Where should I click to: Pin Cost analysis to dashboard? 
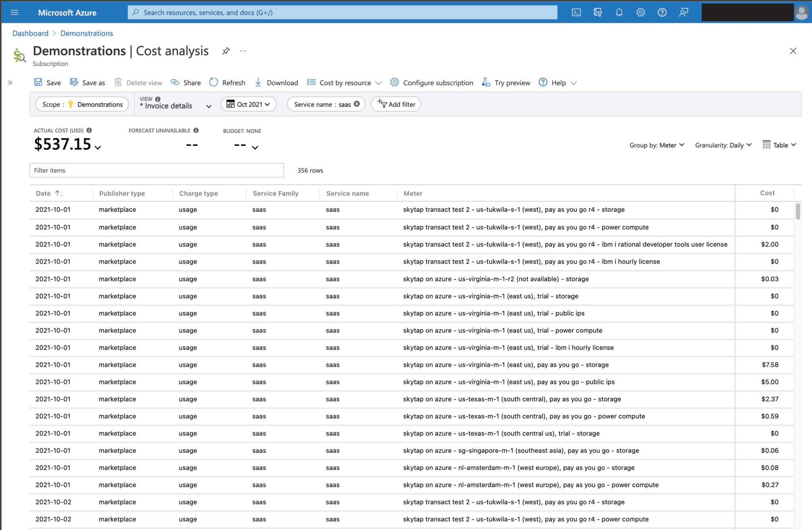[226, 51]
